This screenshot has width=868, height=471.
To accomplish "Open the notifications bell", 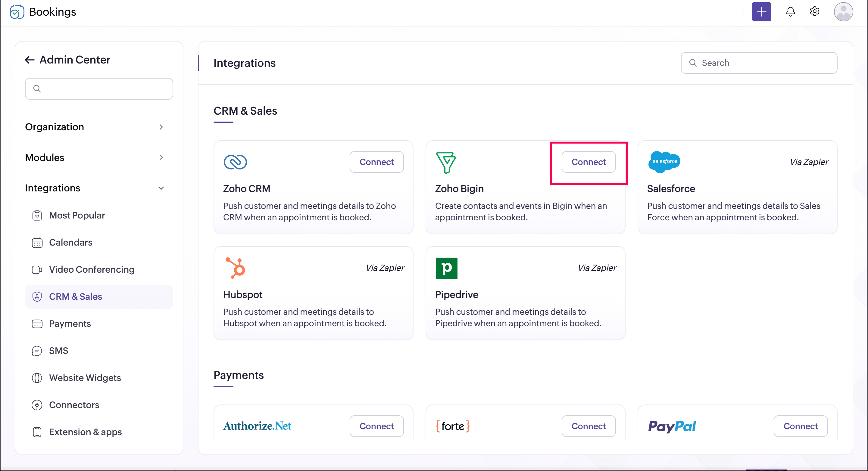I will pos(790,12).
